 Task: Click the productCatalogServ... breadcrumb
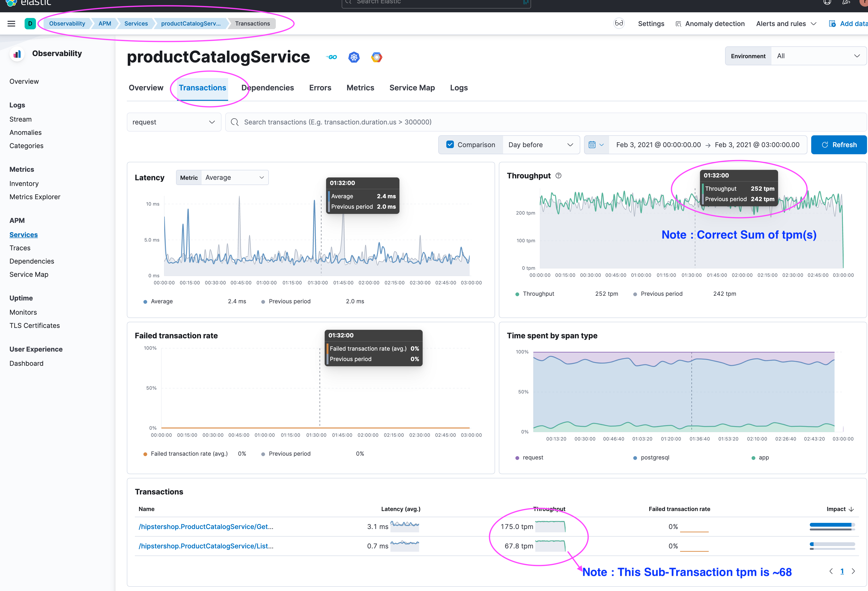(191, 23)
